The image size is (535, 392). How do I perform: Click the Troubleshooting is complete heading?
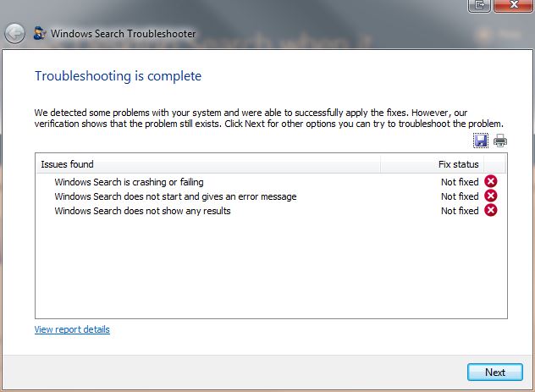coord(118,76)
